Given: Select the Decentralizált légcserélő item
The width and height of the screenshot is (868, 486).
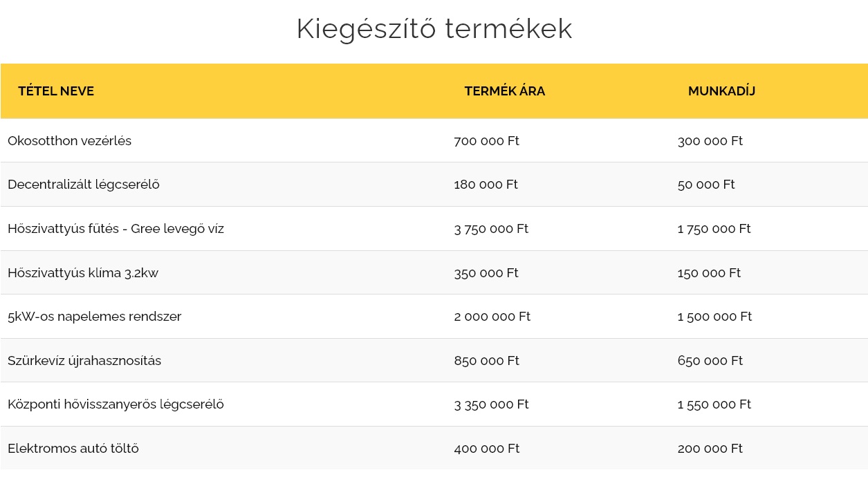Looking at the screenshot, I should [x=84, y=185].
